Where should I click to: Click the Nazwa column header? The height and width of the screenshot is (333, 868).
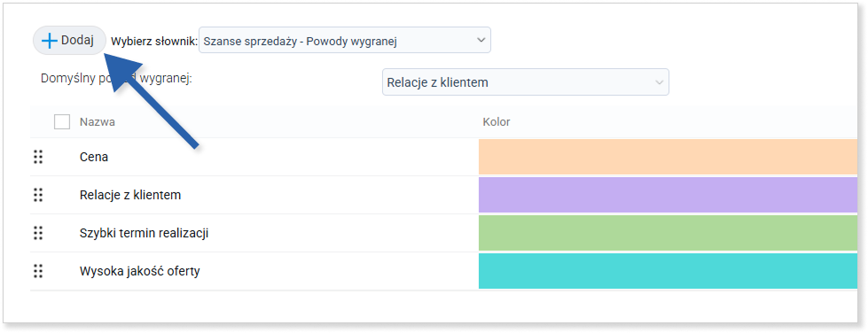[98, 122]
